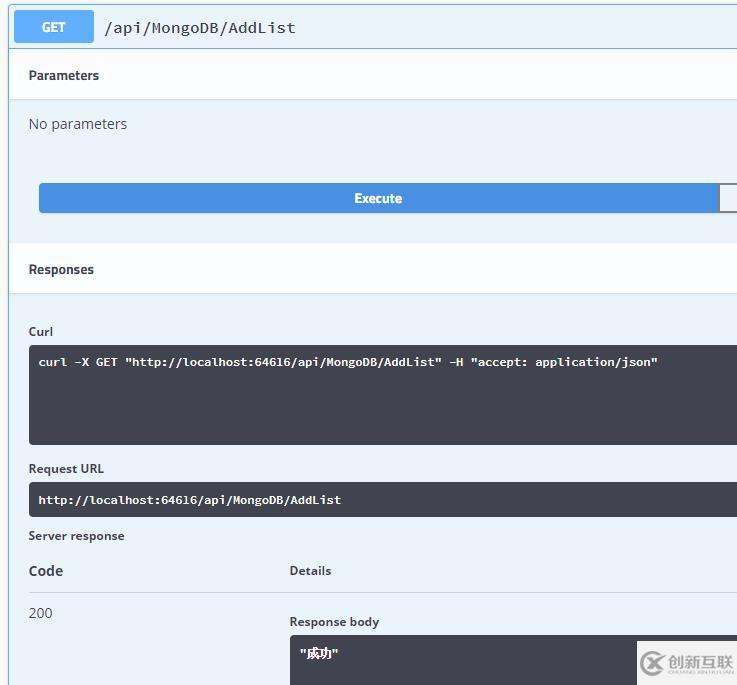Click the "No parameters" text
737x685 pixels.
click(78, 124)
